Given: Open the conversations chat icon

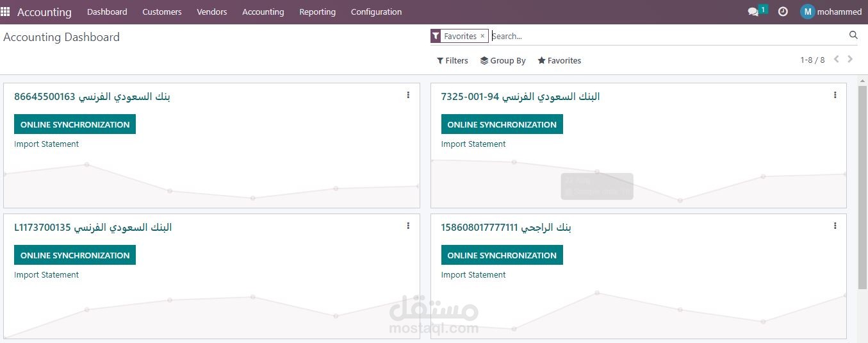Looking at the screenshot, I should coord(753,12).
